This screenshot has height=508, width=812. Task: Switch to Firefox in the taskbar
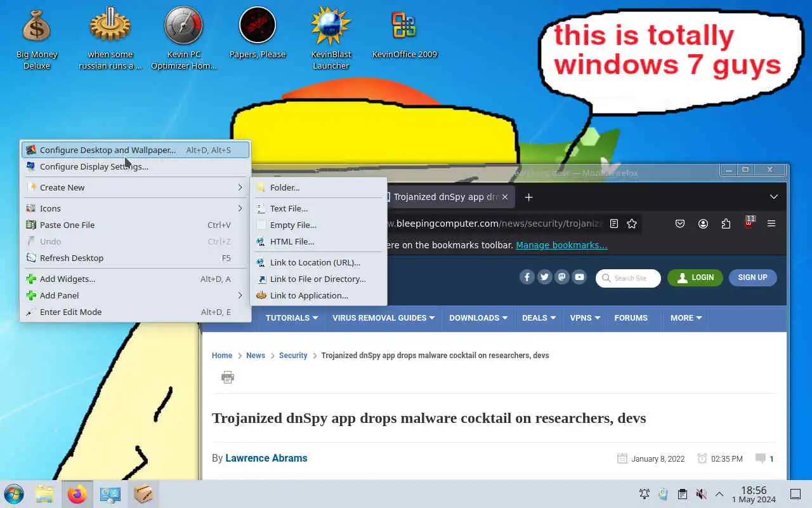click(x=77, y=494)
